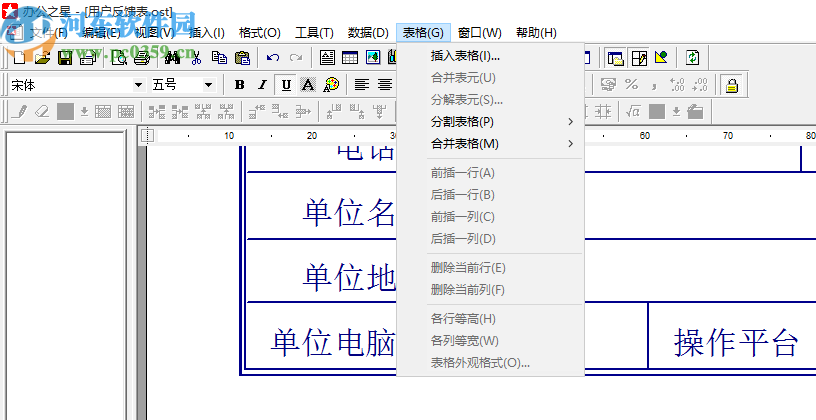This screenshot has width=816, height=420.
Task: Close the open 表格(G) menu
Action: [x=423, y=33]
